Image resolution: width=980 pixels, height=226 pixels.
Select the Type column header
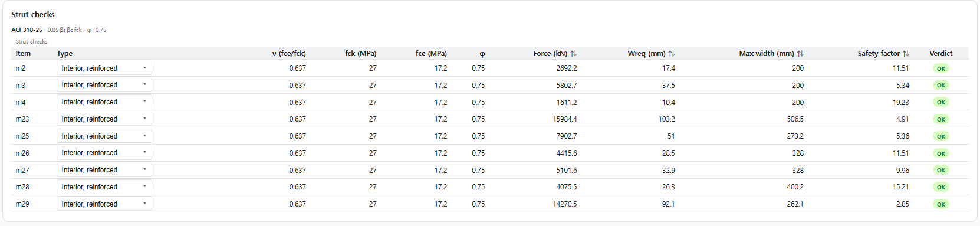click(65, 54)
